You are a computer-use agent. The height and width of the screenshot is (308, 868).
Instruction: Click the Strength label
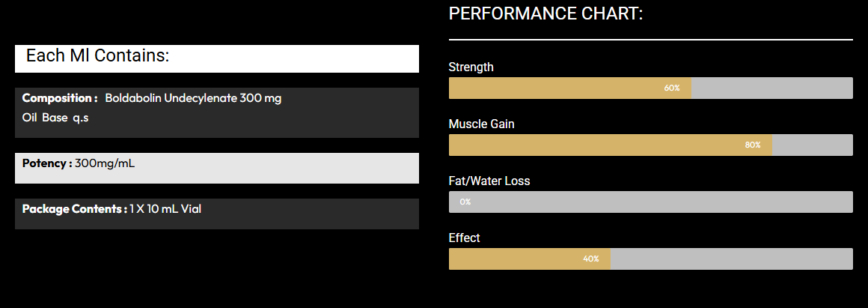(x=471, y=67)
